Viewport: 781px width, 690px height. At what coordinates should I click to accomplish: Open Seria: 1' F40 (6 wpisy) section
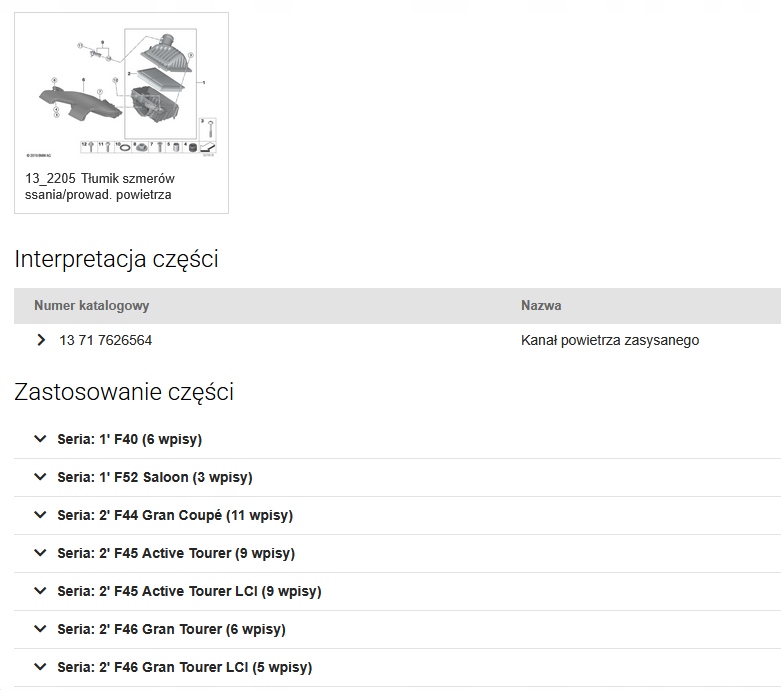[x=129, y=439]
